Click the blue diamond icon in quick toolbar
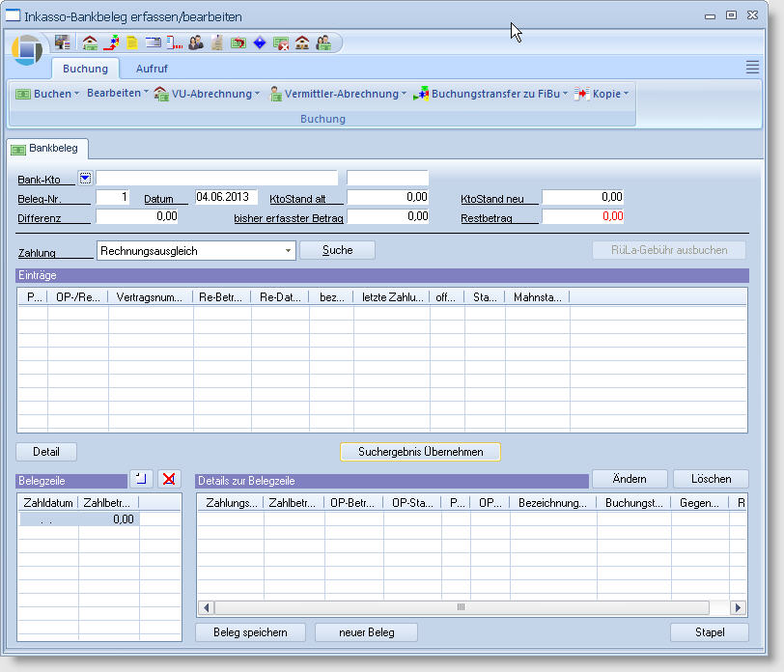 coord(260,42)
